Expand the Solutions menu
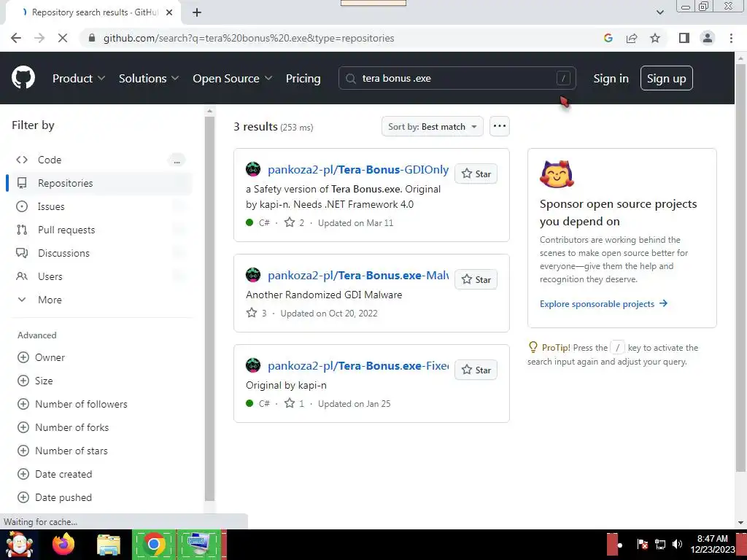Image resolution: width=747 pixels, height=560 pixels. click(x=149, y=78)
